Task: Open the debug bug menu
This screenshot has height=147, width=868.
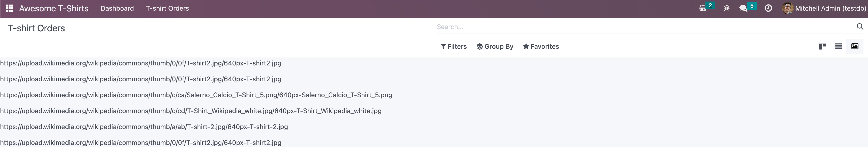Action: click(x=727, y=8)
